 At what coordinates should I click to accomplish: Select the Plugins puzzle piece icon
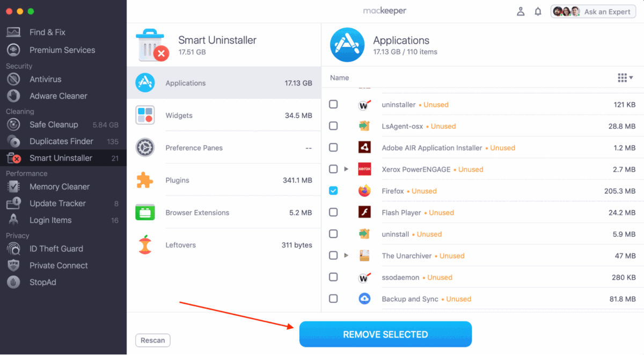point(145,180)
